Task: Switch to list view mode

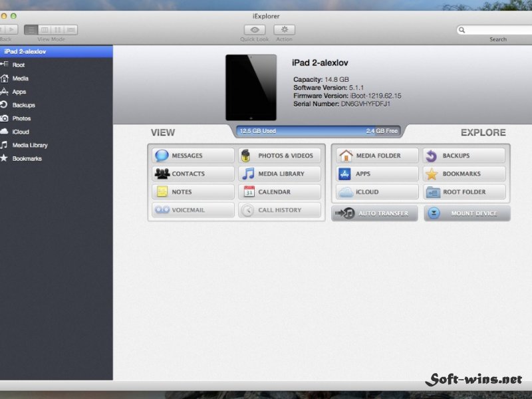Action: click(31, 30)
